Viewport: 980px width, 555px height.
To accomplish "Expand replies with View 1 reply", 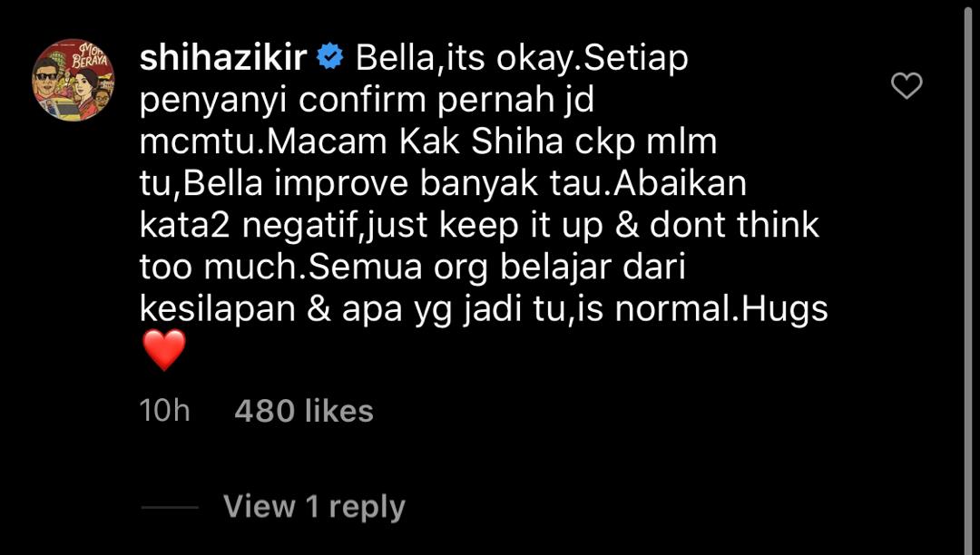I will tap(314, 506).
